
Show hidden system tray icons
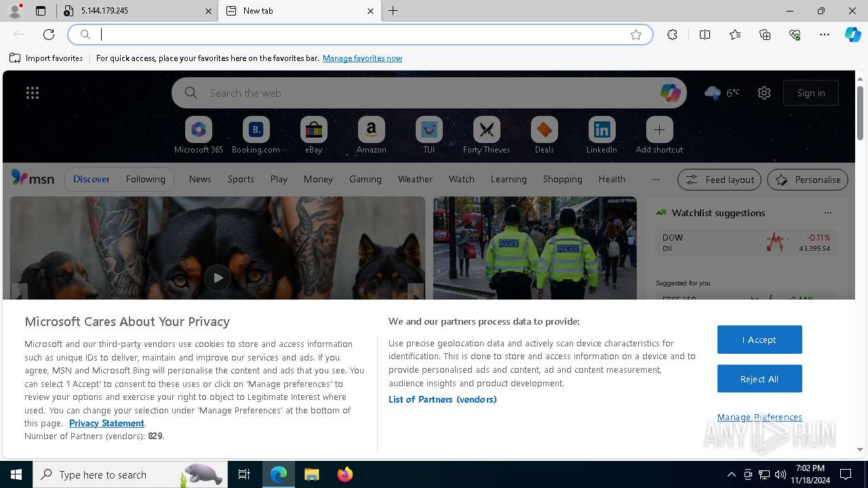(x=731, y=474)
